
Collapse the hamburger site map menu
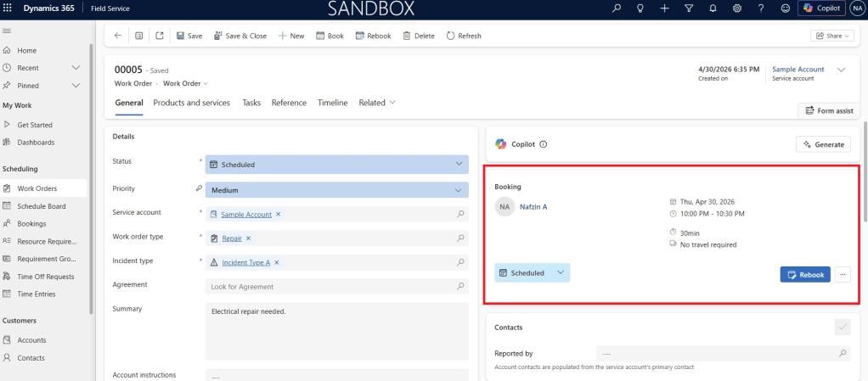(x=7, y=31)
